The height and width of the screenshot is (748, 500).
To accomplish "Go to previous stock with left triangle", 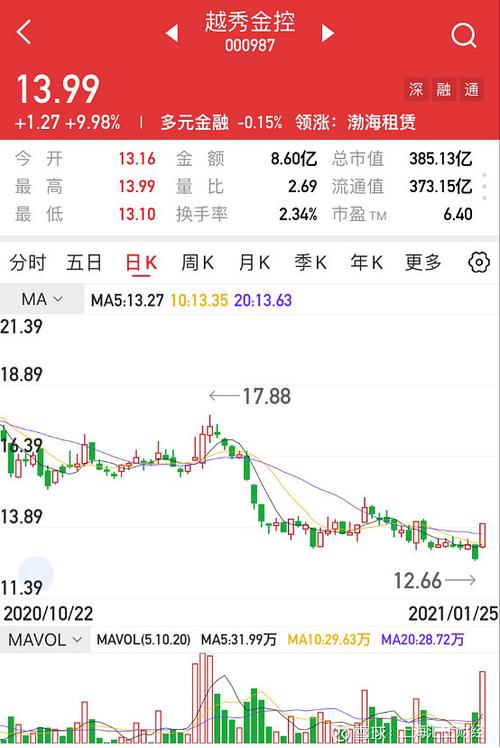I will pyautogui.click(x=172, y=33).
